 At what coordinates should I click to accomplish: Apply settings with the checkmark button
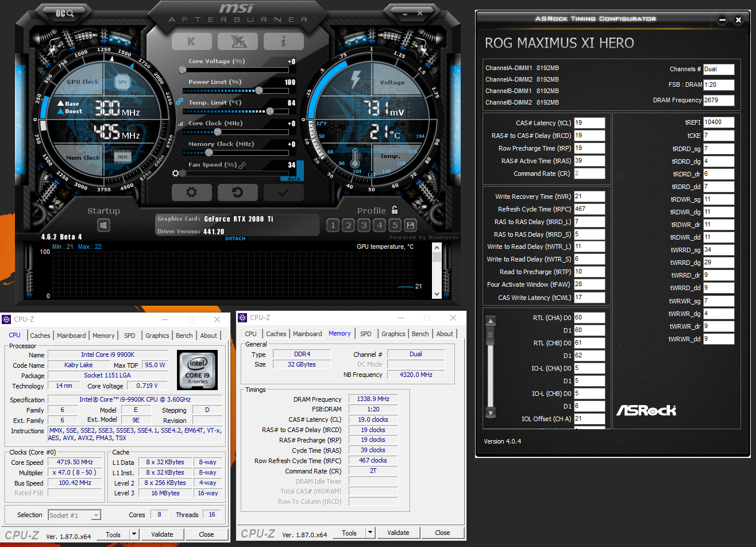point(283,192)
